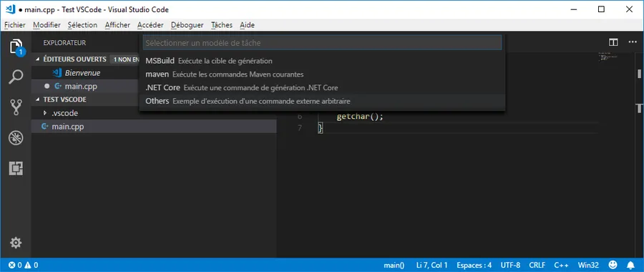Select the Others task template
644x272 pixels.
click(322, 101)
